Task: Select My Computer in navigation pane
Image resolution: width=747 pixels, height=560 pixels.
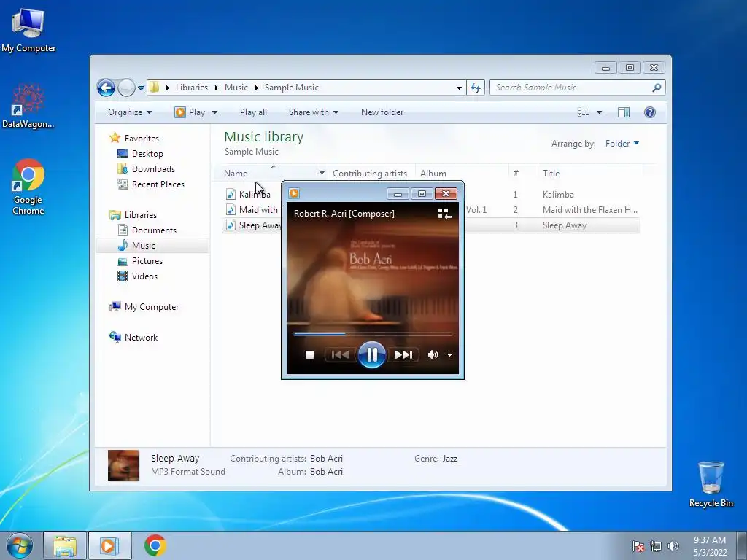Action: point(152,307)
